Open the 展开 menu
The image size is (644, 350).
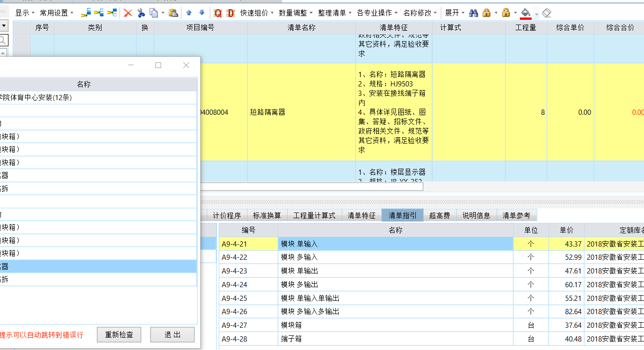coord(455,13)
